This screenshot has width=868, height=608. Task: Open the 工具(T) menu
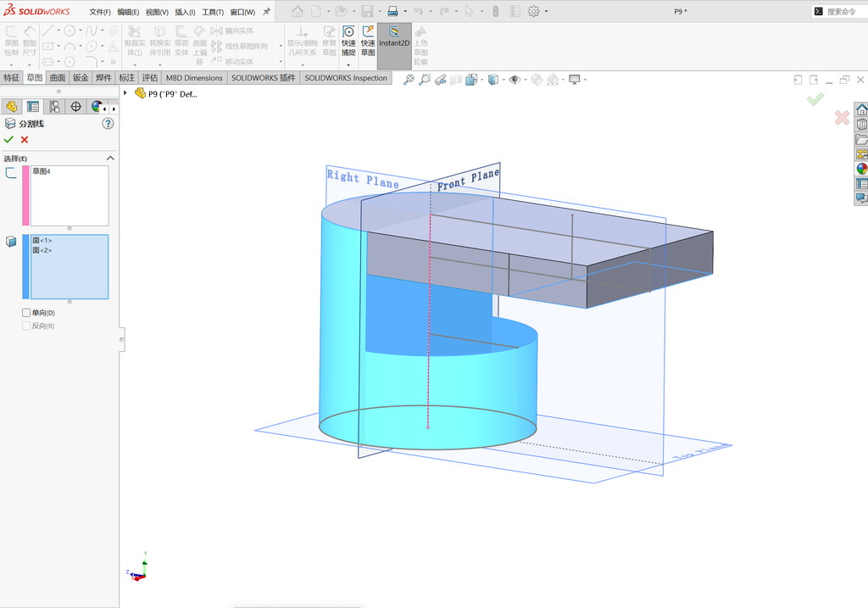tap(213, 12)
